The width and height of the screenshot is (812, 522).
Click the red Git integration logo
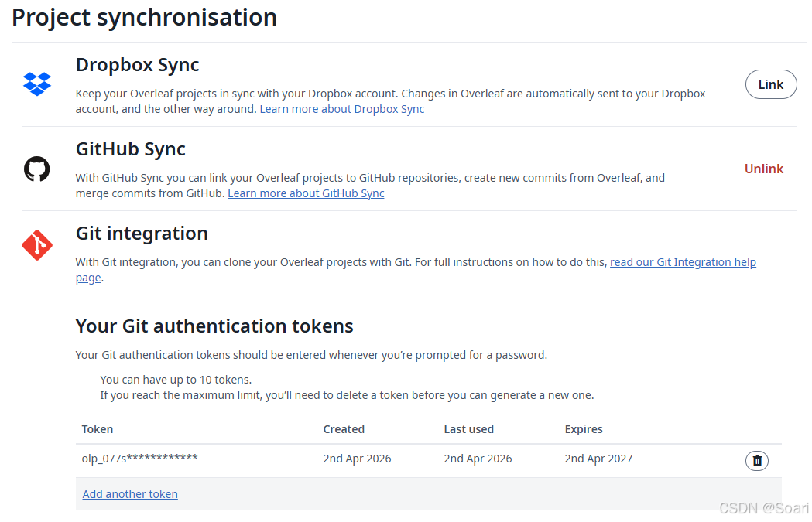point(36,245)
